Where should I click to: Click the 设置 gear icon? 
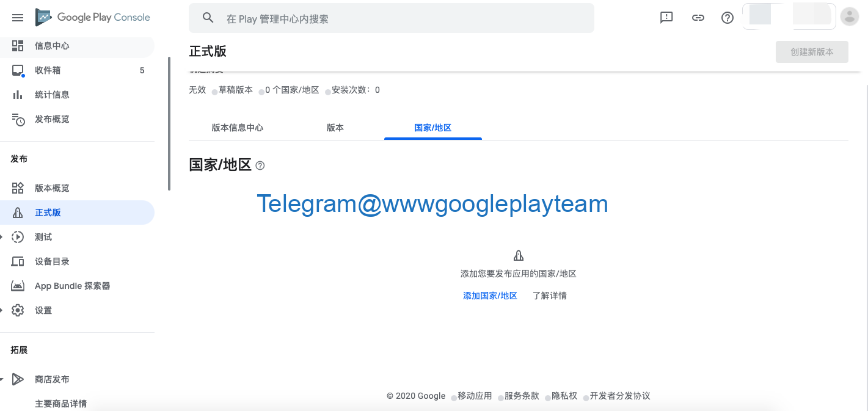18,310
